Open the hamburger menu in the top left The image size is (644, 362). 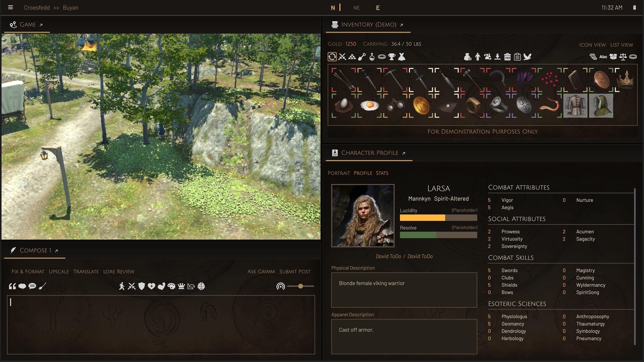tap(11, 7)
